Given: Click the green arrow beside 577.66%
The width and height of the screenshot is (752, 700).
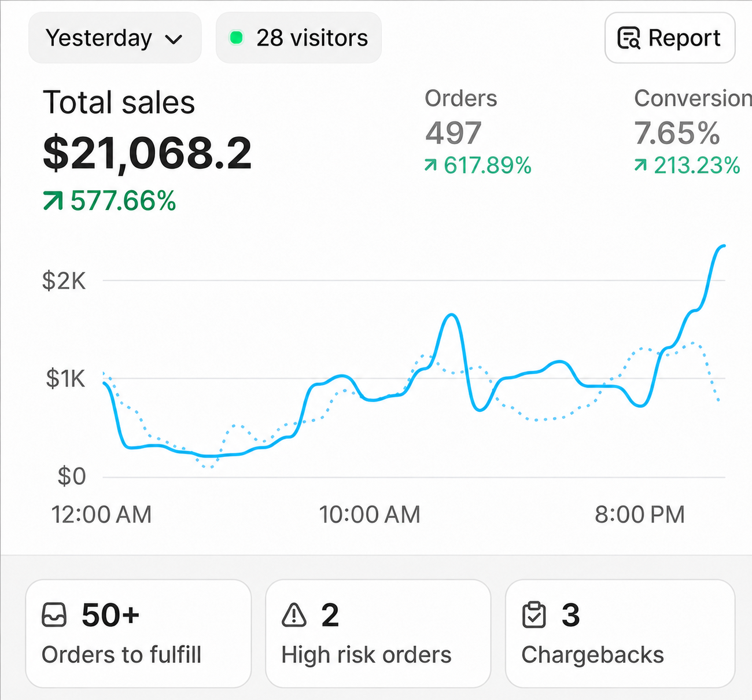Looking at the screenshot, I should (53, 201).
